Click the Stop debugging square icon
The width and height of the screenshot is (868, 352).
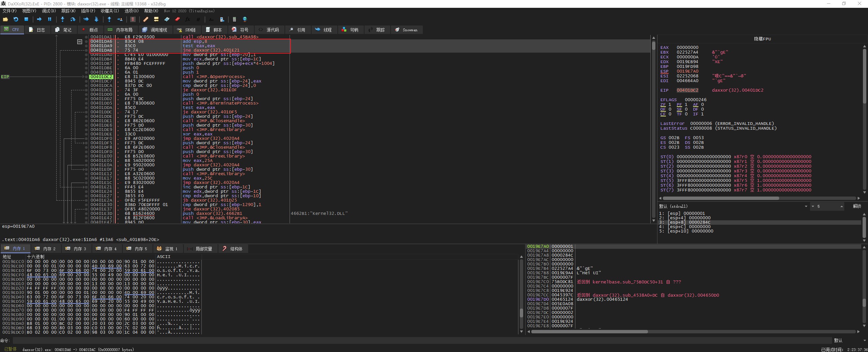click(x=26, y=19)
